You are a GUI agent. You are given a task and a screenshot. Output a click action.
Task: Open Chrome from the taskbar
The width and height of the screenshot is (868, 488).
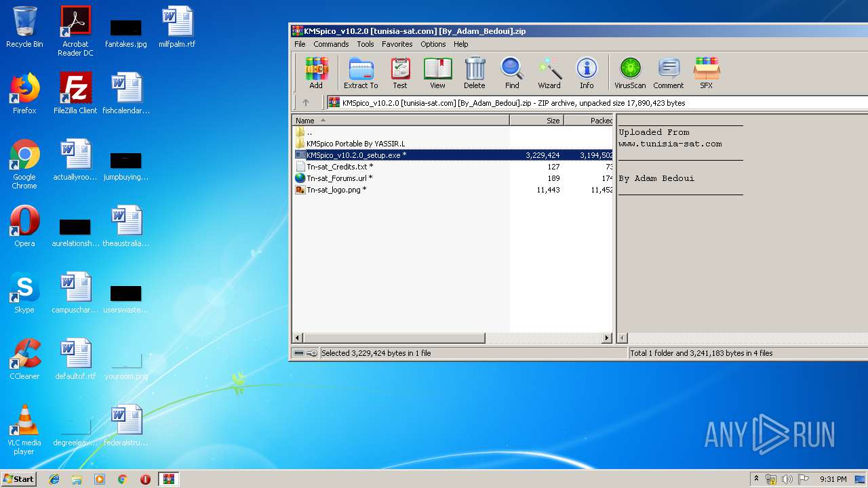pyautogui.click(x=123, y=479)
